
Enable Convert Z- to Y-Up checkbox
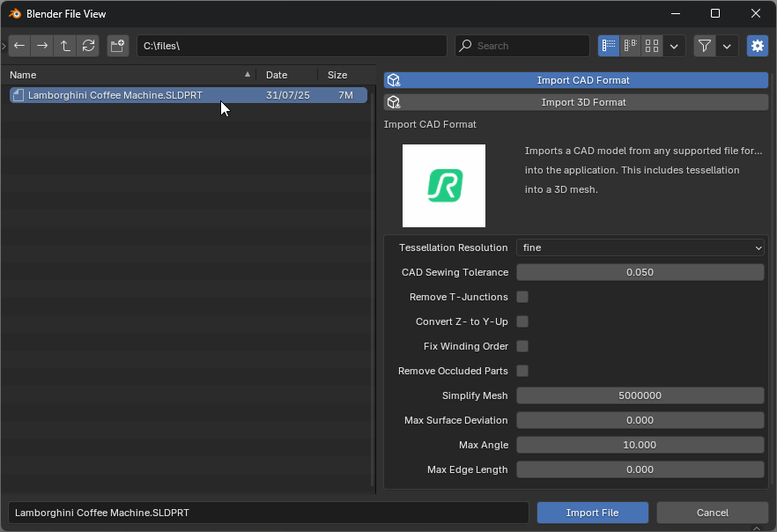(522, 321)
